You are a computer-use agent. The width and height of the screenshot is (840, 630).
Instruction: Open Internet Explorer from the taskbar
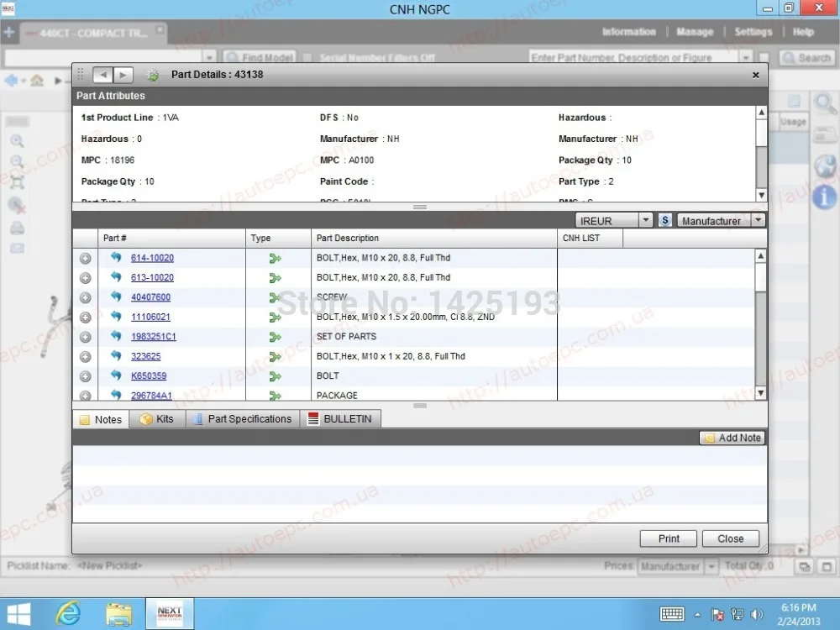(x=68, y=613)
